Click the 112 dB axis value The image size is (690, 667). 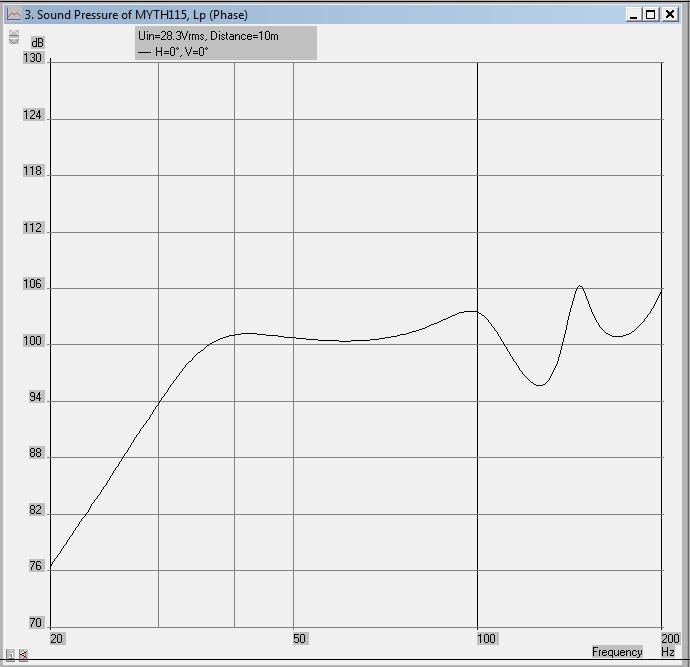(32, 227)
